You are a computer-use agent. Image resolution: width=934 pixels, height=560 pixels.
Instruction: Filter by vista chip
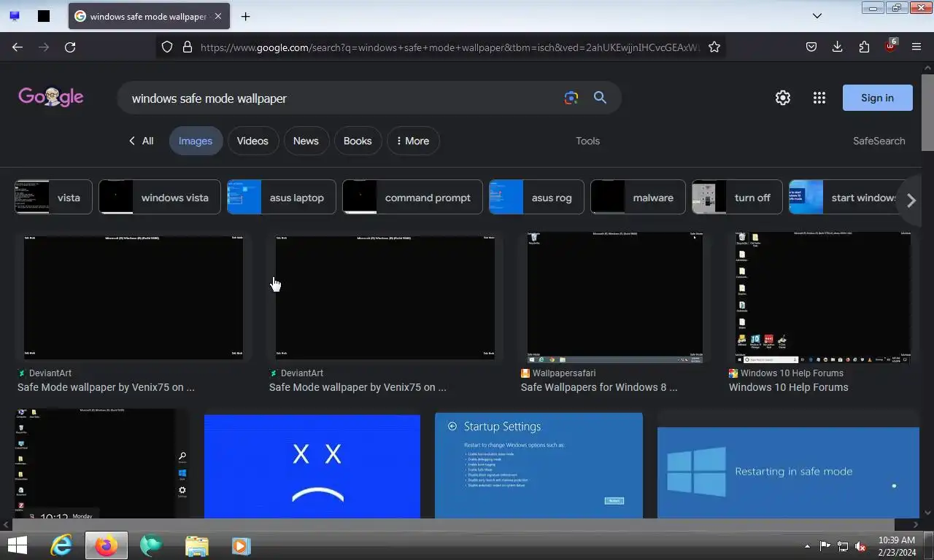click(53, 198)
